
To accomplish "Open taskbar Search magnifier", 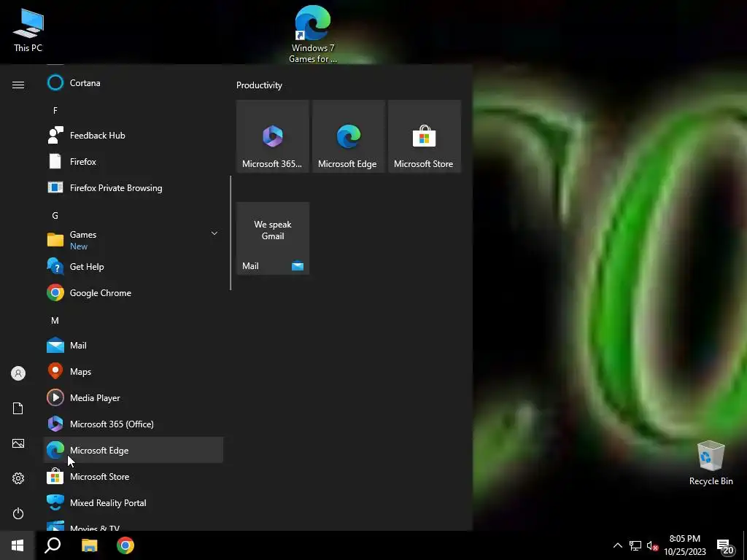I will (53, 545).
